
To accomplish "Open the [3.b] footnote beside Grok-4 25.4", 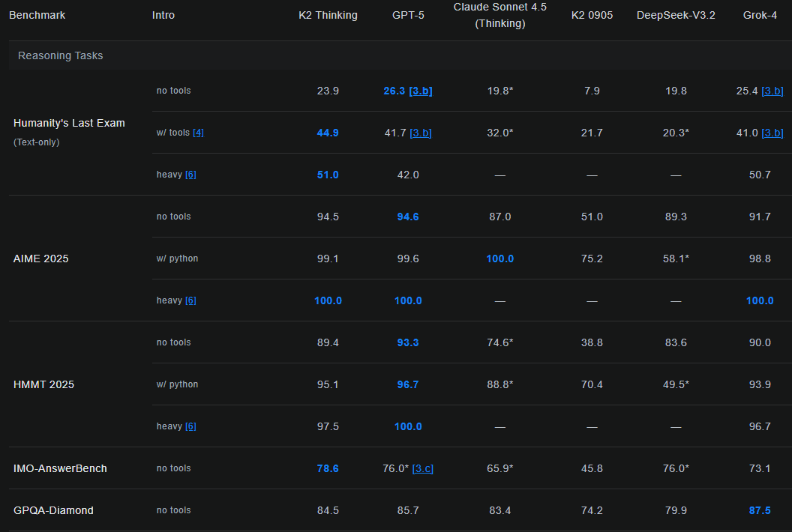I will point(772,91).
